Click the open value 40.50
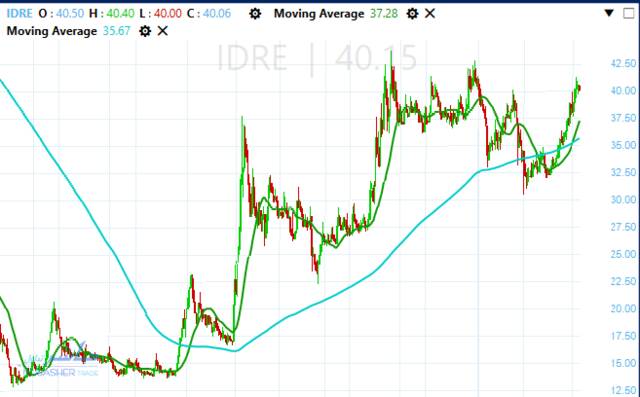The height and width of the screenshot is (397, 640). coord(70,13)
